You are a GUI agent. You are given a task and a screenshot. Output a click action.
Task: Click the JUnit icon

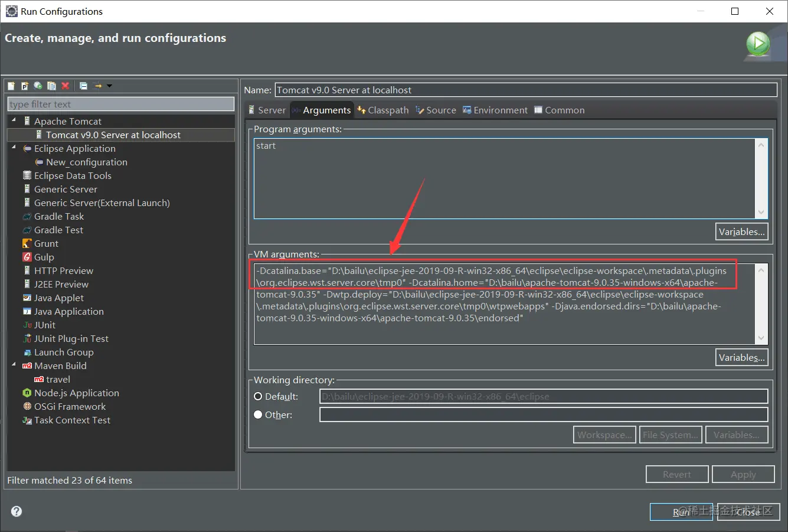[27, 325]
